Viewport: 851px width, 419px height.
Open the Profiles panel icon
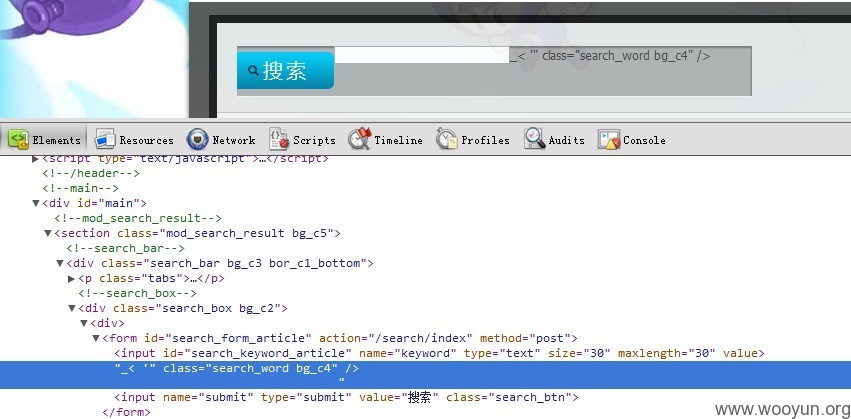coord(446,139)
